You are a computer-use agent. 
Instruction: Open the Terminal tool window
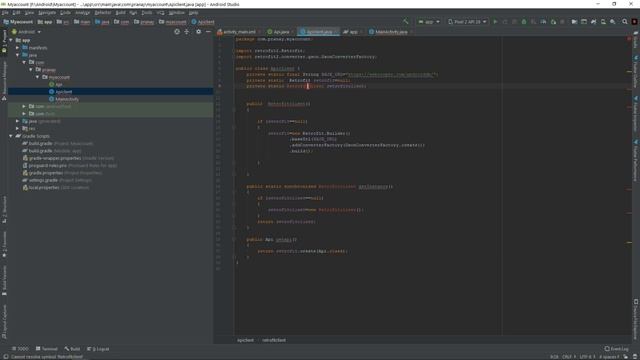[47, 349]
